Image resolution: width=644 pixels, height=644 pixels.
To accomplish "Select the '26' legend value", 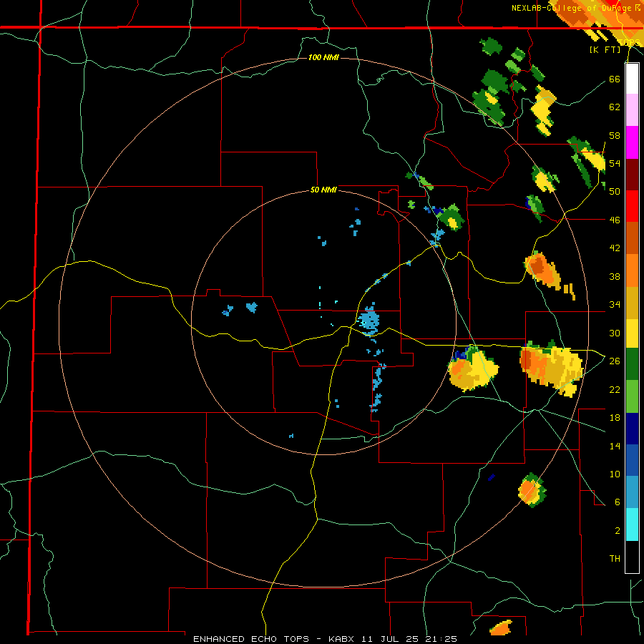I will [615, 361].
